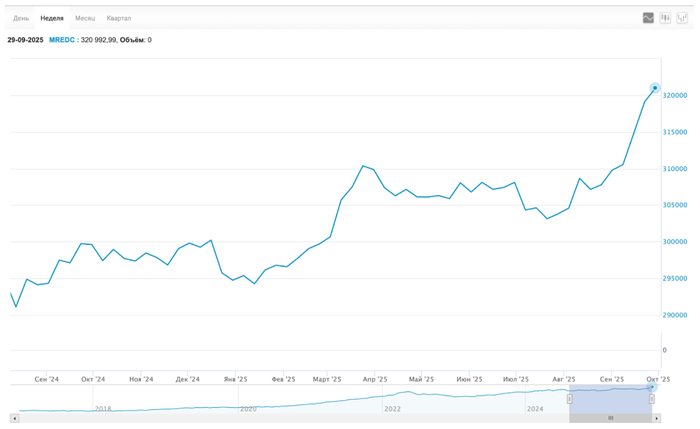Click the 29-09-2025 date label
700x429 pixels.
[25, 40]
